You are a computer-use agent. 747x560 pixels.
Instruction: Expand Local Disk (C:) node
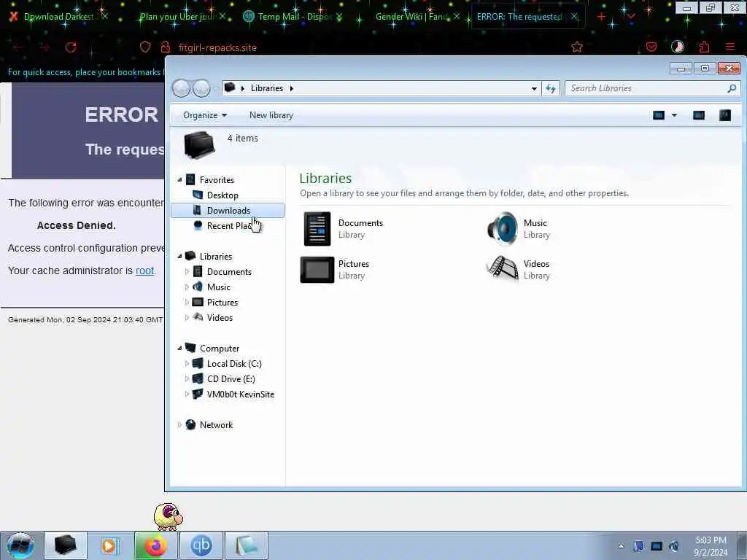(187, 364)
